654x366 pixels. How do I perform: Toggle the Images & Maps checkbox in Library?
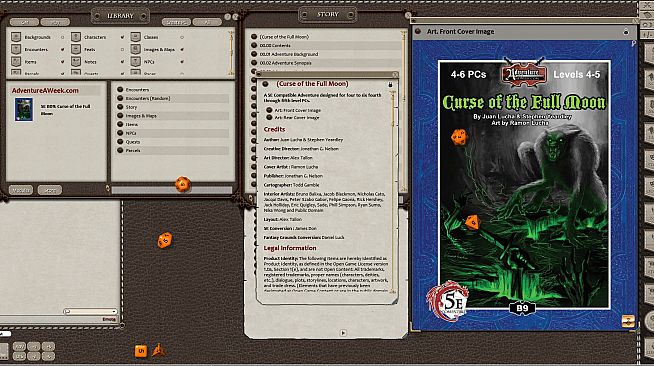tap(182, 50)
